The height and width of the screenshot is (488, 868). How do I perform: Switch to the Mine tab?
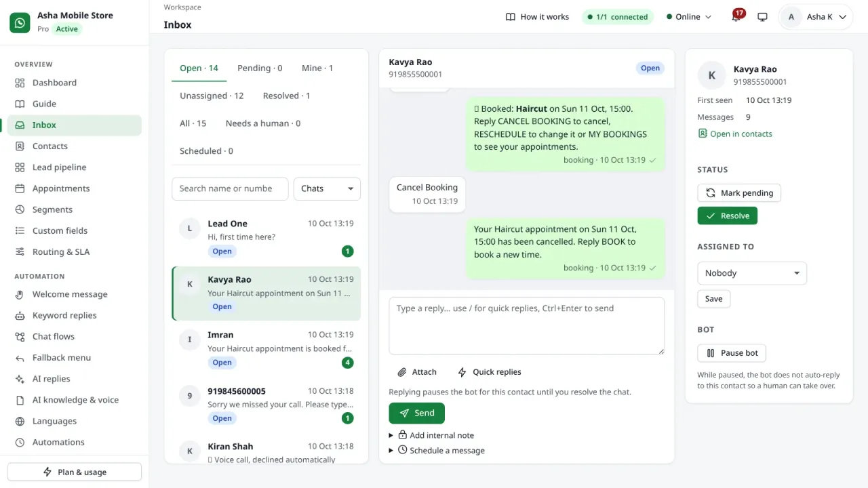pos(317,68)
